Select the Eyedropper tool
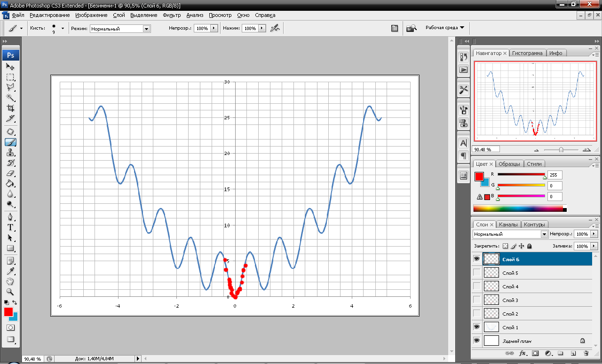This screenshot has width=602, height=364. pos(10,271)
